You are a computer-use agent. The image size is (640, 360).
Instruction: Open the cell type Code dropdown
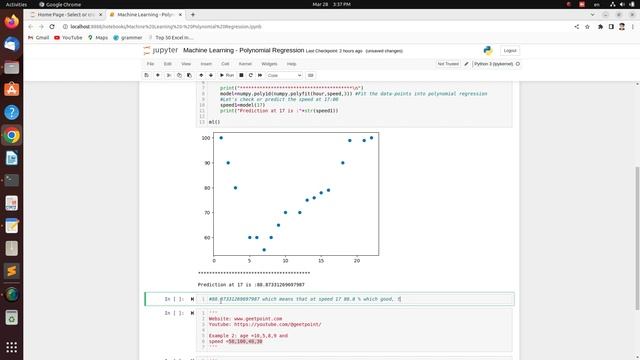284,76
